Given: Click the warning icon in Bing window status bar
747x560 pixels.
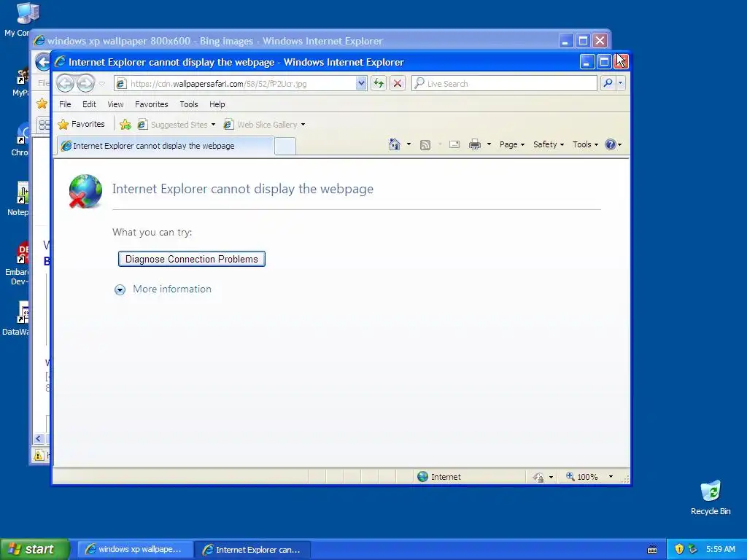Looking at the screenshot, I should [39, 455].
